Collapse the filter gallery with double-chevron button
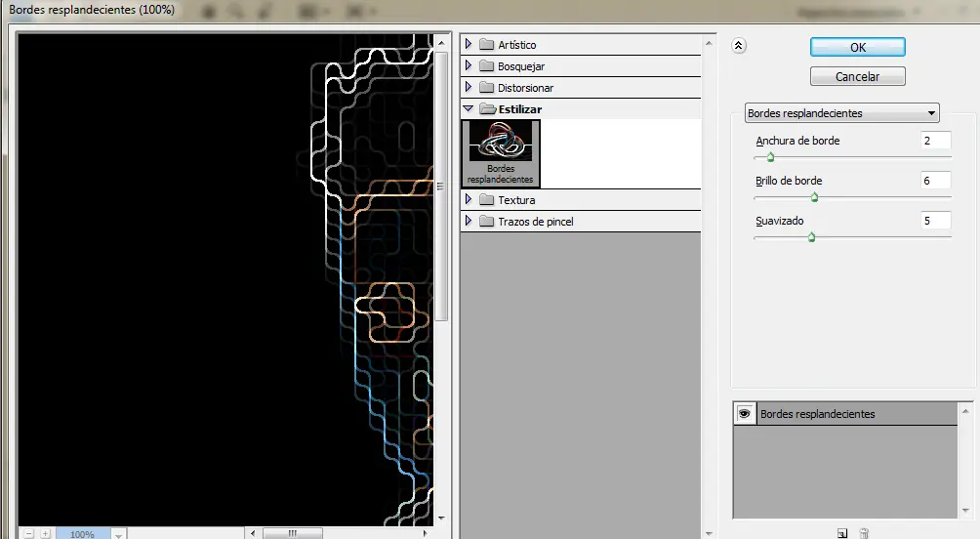 click(739, 45)
